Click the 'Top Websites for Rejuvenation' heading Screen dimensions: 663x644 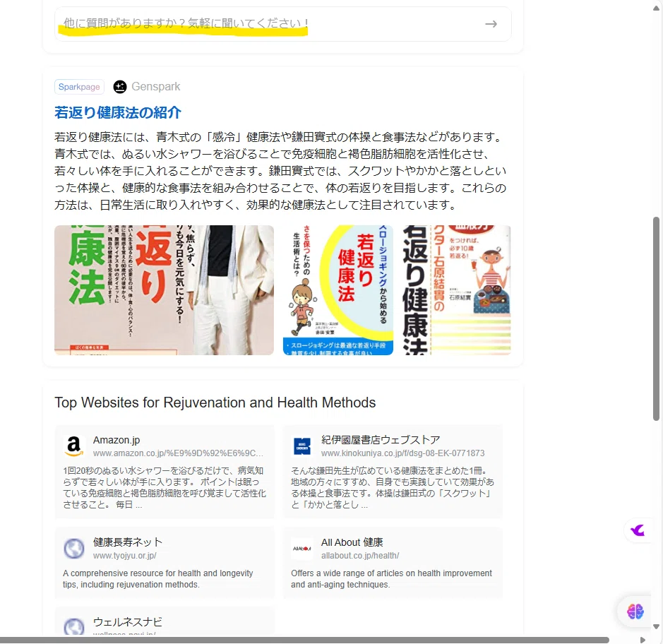[215, 402]
